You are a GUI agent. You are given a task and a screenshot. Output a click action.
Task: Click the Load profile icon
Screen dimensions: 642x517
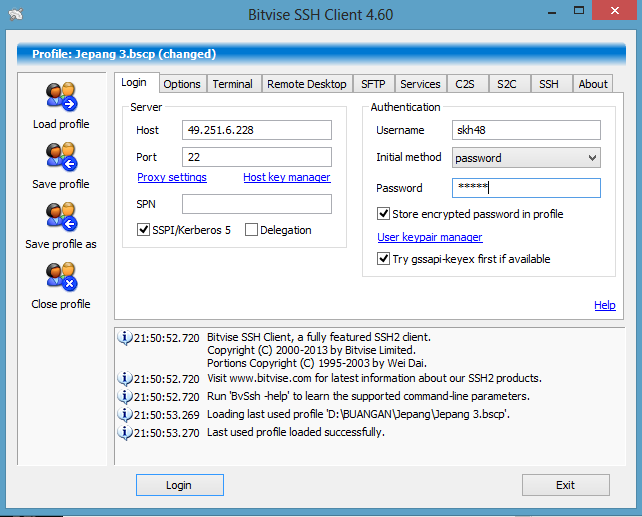click(x=61, y=97)
